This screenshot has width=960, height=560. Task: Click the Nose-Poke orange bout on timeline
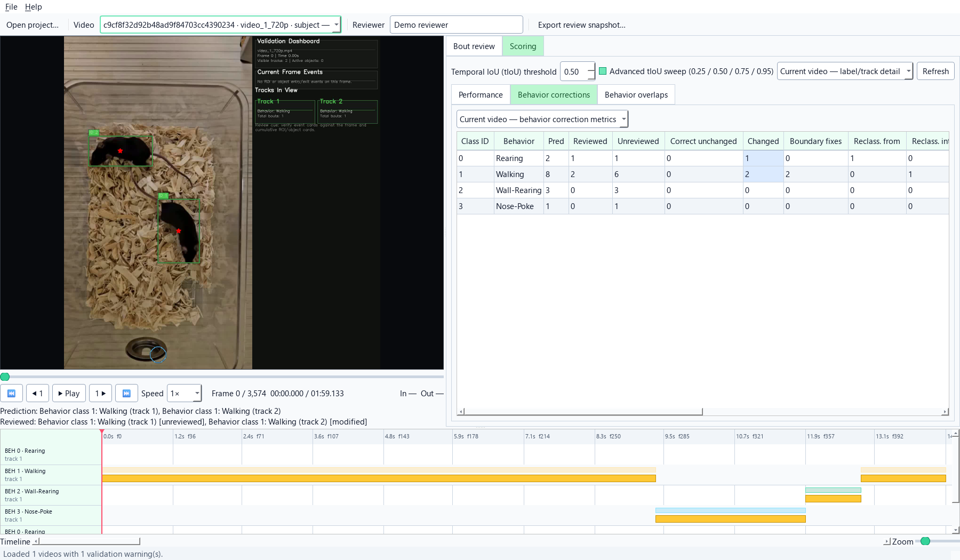coord(730,519)
